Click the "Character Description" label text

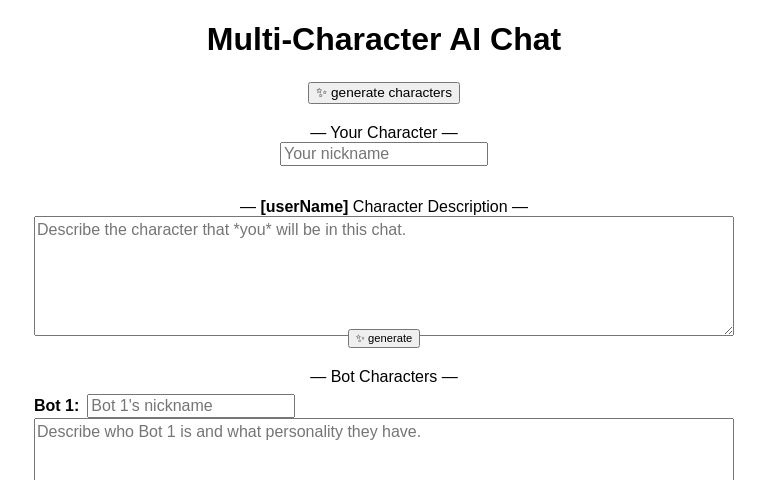tap(430, 207)
